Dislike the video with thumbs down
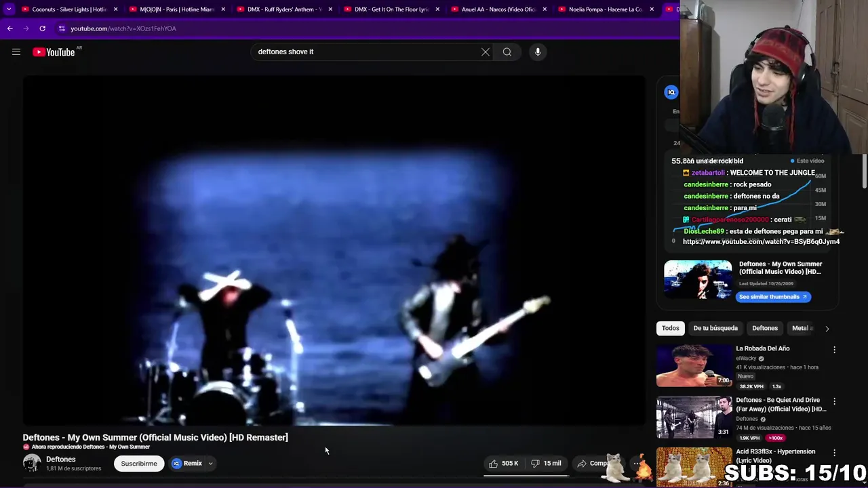 pyautogui.click(x=547, y=464)
